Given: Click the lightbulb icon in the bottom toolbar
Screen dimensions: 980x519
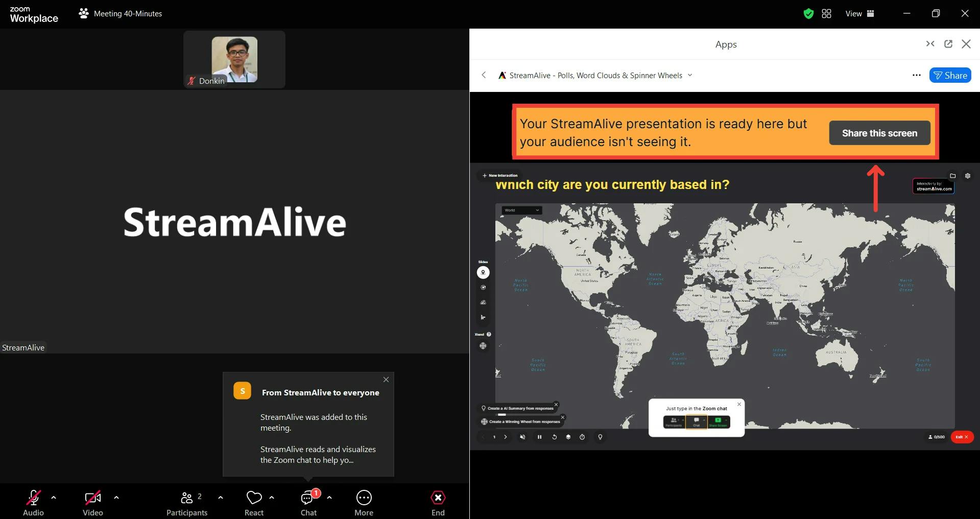Looking at the screenshot, I should [600, 437].
